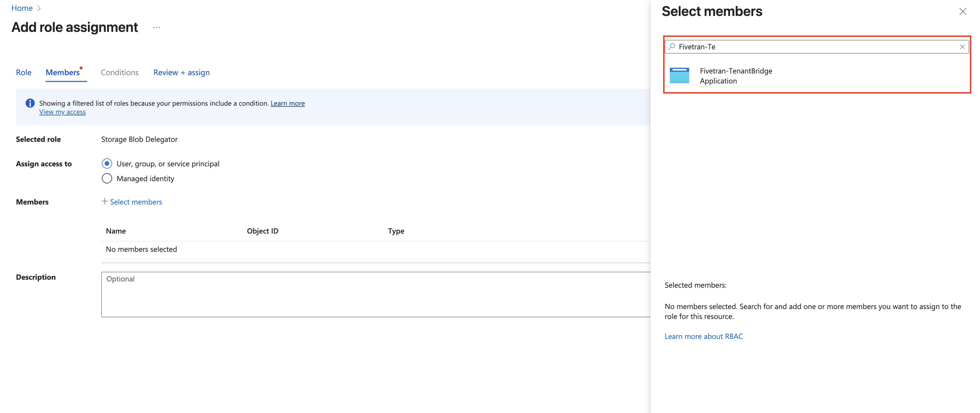Click into the Description text area
The width and height of the screenshot is (980, 413).
pos(376,294)
